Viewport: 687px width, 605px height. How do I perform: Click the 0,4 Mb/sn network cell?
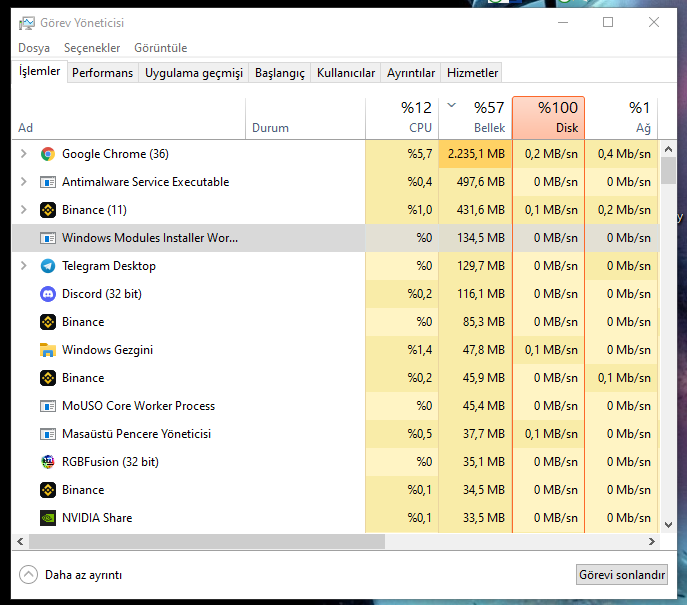(622, 154)
